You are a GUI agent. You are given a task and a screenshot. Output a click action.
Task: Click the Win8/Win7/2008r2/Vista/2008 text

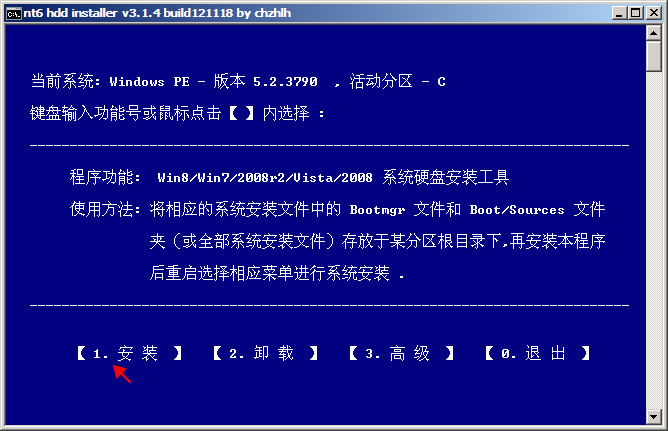coord(265,178)
